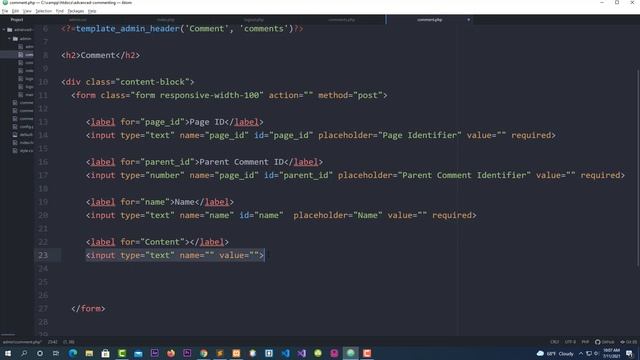Image resolution: width=640 pixels, height=360 pixels.
Task: Open the green Camtasia taskbar icon
Action: coord(122,353)
